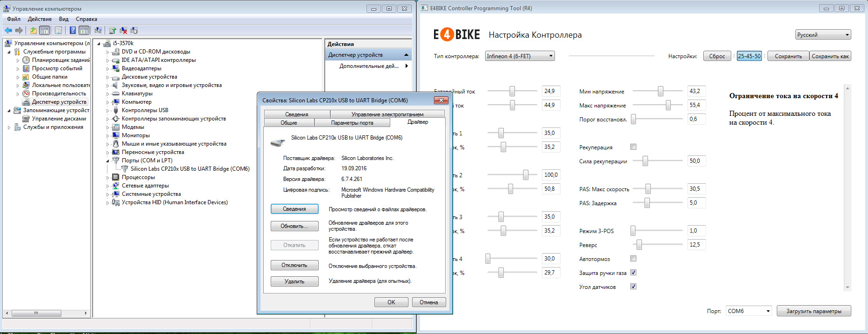Click the Сила рекуперации slider

pos(658,161)
